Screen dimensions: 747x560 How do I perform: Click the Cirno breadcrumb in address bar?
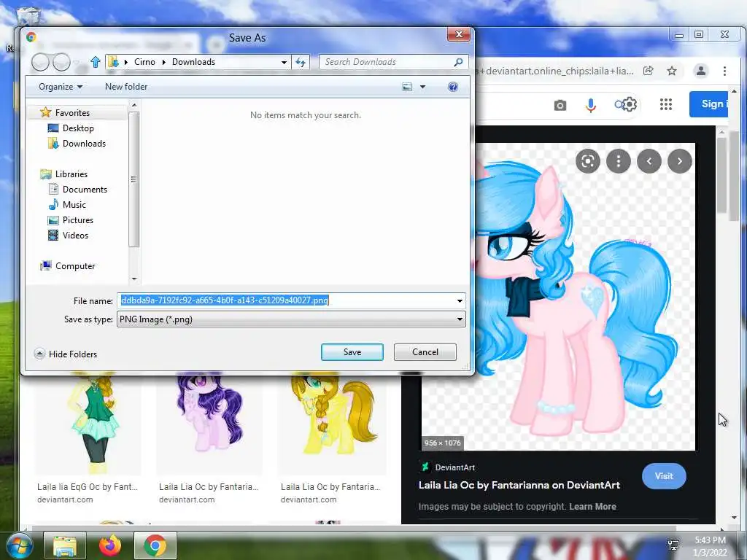point(145,62)
